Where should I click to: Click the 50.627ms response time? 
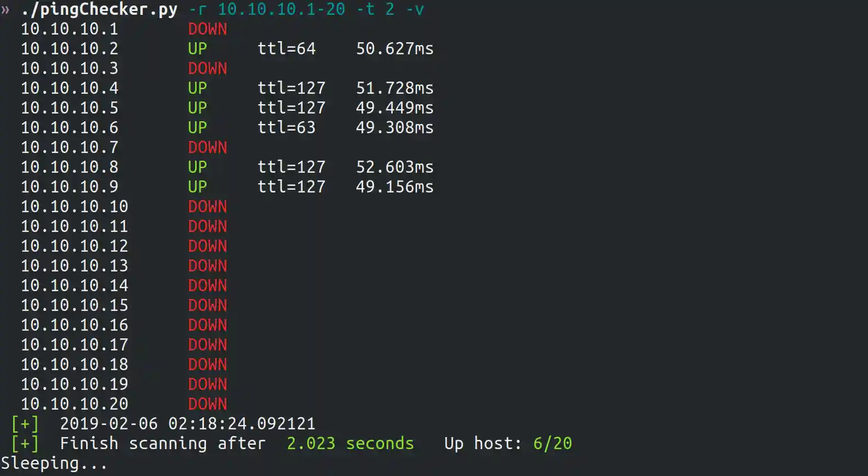[395, 49]
